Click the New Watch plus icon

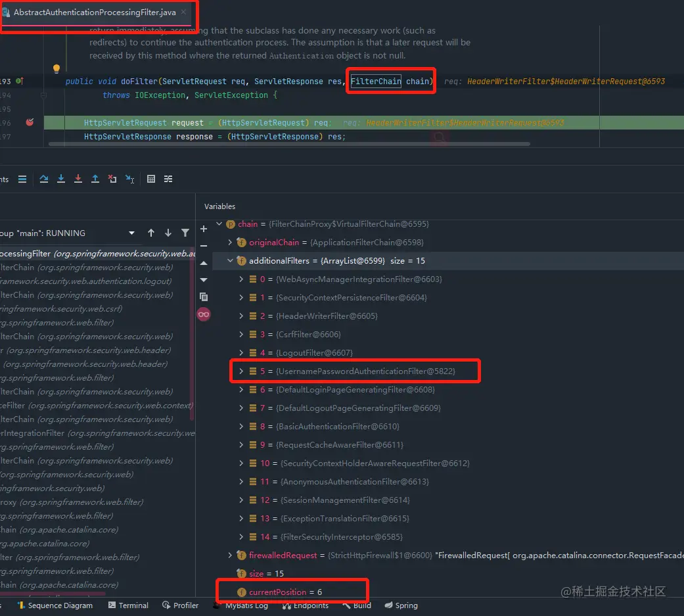pos(203,229)
